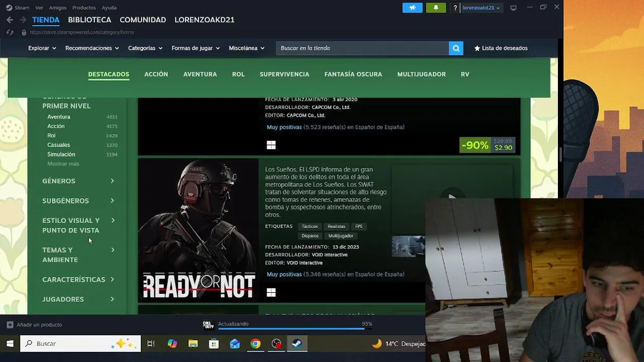Open the Recomendaciones dropdown
This screenshot has height=362, width=644.
coord(92,48)
